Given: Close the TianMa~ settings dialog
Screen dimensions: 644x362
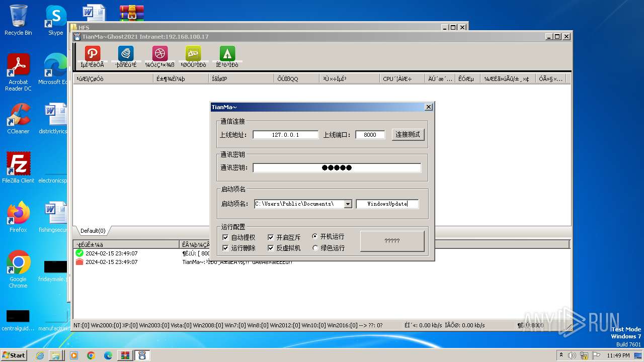Looking at the screenshot, I should tap(429, 107).
